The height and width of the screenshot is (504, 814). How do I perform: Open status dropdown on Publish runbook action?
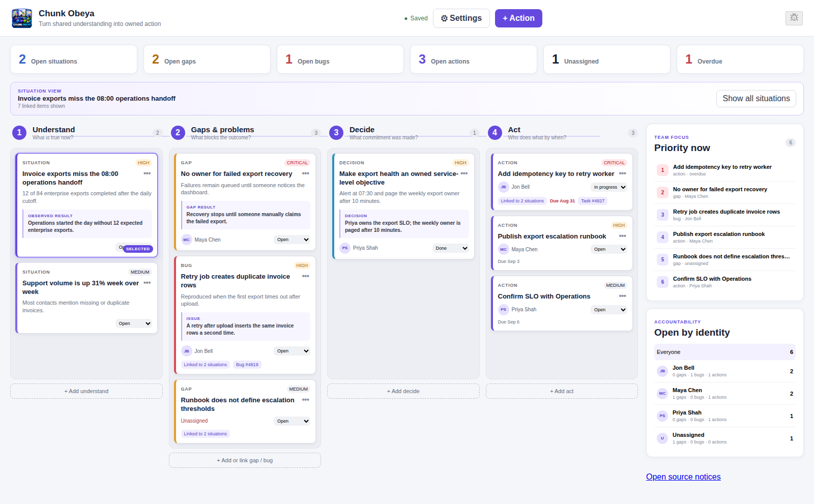pyautogui.click(x=609, y=249)
